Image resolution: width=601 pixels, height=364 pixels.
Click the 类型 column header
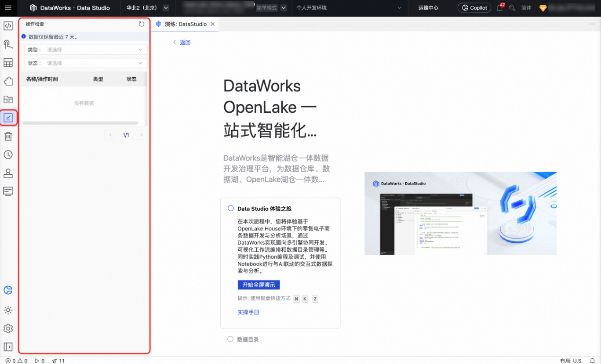click(98, 79)
